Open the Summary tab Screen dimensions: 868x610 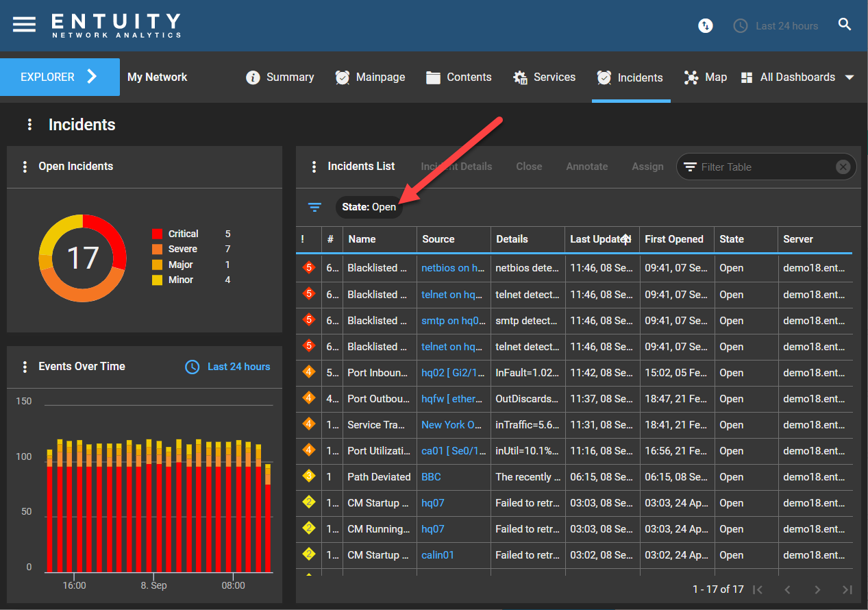(280, 77)
